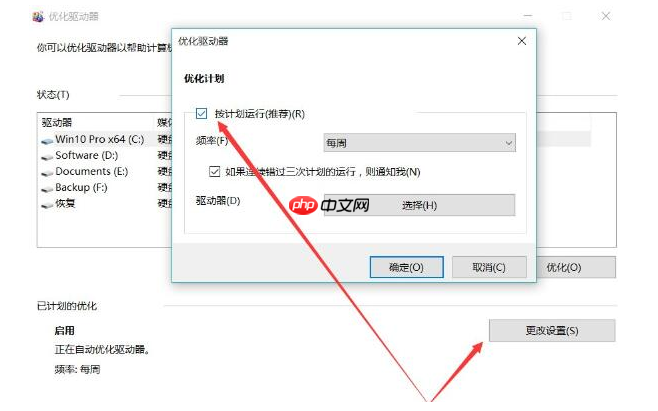Confirm with the 确定(O) button
The width and height of the screenshot is (658, 411).
click(406, 267)
